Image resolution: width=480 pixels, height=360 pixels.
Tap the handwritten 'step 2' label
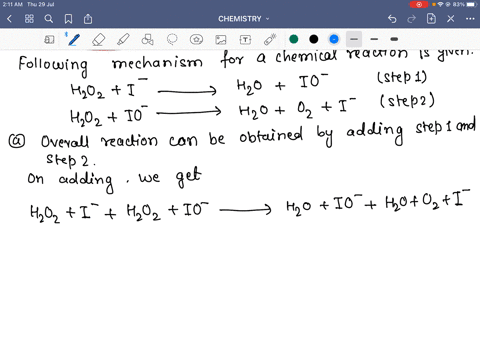(x=407, y=101)
